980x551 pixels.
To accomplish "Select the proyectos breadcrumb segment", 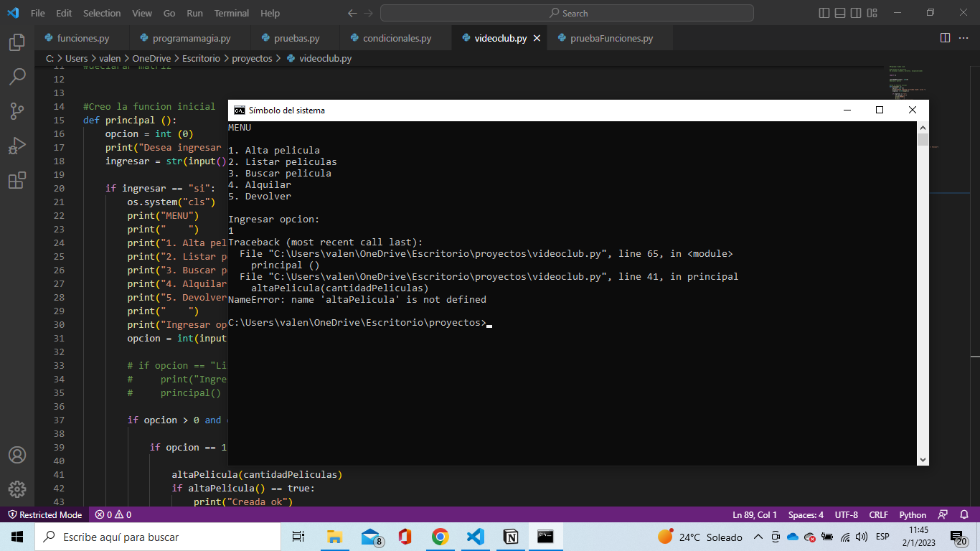I will pyautogui.click(x=252, y=59).
